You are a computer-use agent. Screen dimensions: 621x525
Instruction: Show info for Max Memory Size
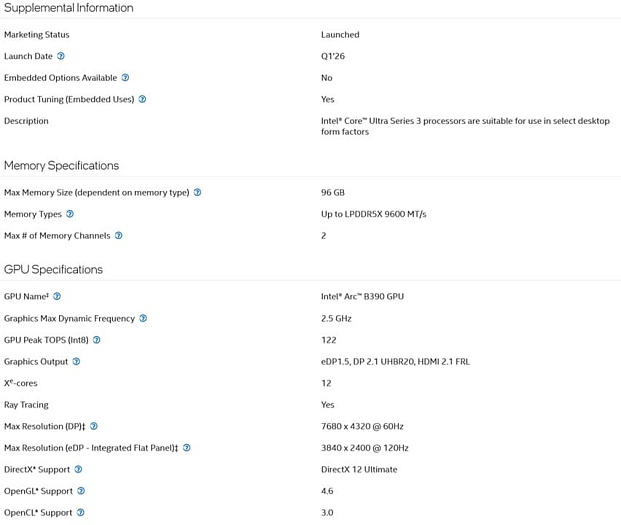(x=197, y=192)
